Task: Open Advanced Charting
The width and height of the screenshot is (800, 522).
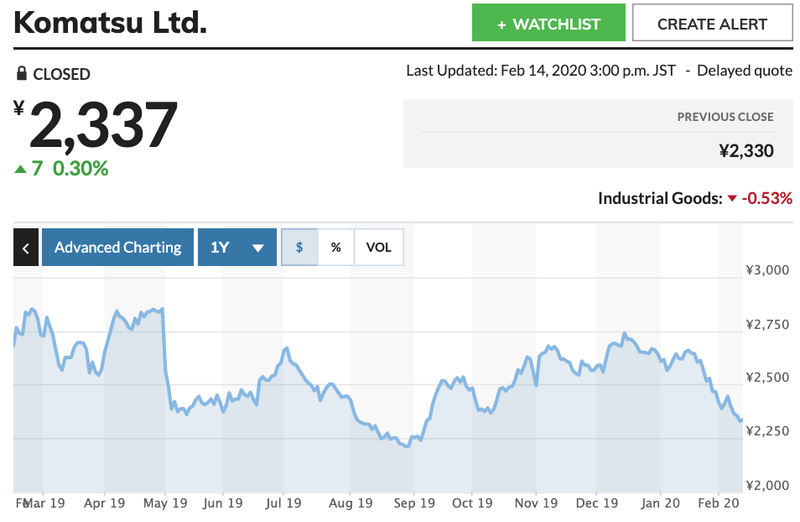Action: click(x=118, y=247)
